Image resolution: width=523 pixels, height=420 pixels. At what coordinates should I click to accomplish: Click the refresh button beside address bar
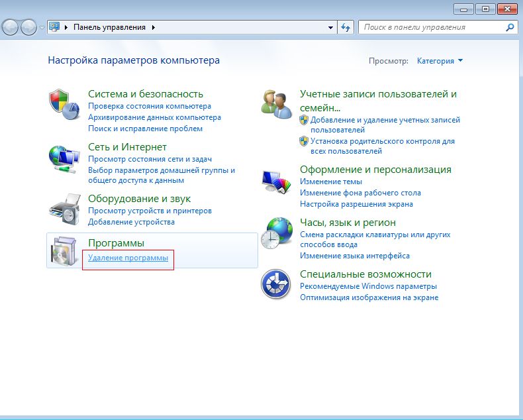(346, 27)
